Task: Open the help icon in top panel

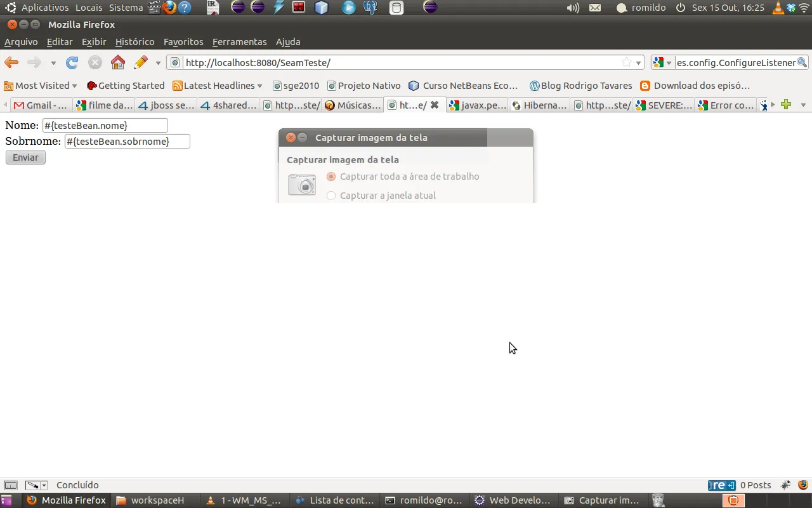Action: pyautogui.click(x=185, y=8)
